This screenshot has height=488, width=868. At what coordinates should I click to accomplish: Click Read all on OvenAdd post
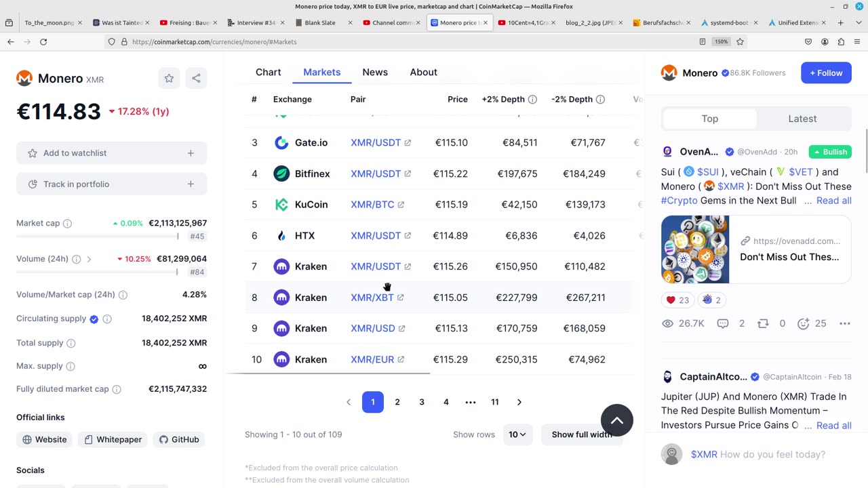[833, 201]
